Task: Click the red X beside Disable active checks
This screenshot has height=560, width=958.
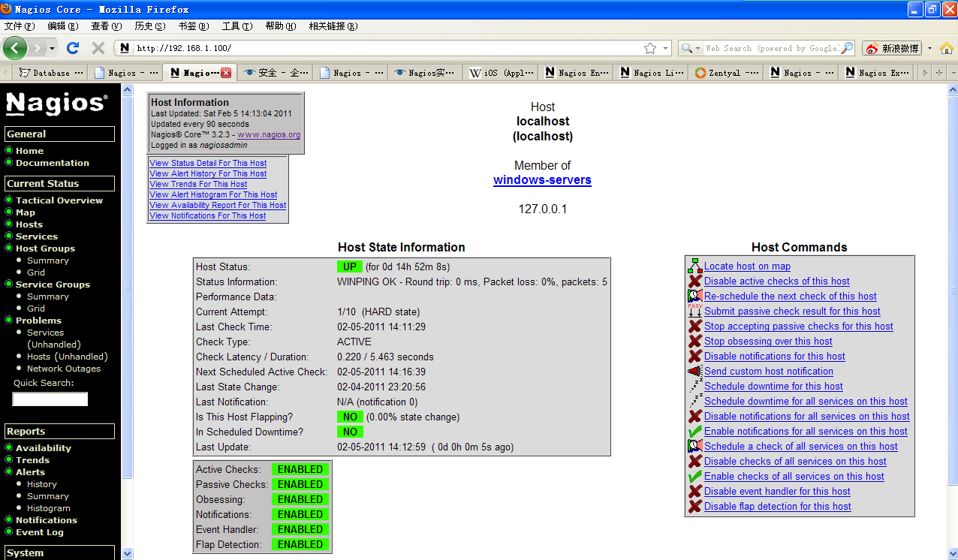Action: pyautogui.click(x=694, y=282)
